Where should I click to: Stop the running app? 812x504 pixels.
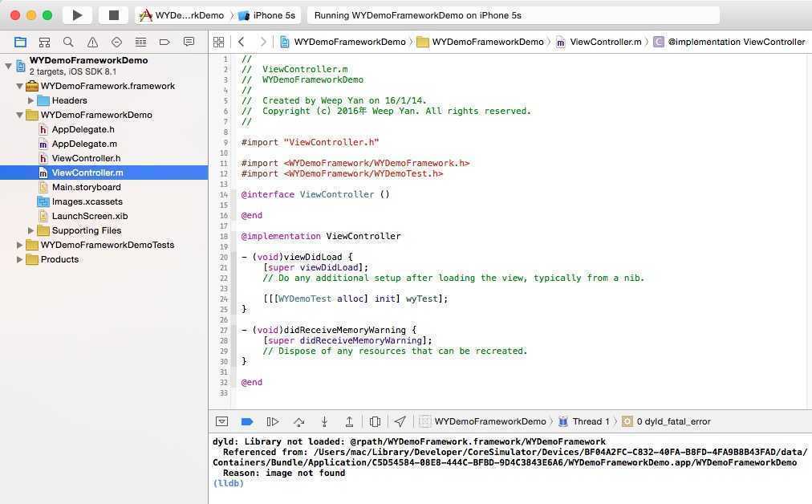[x=113, y=15]
